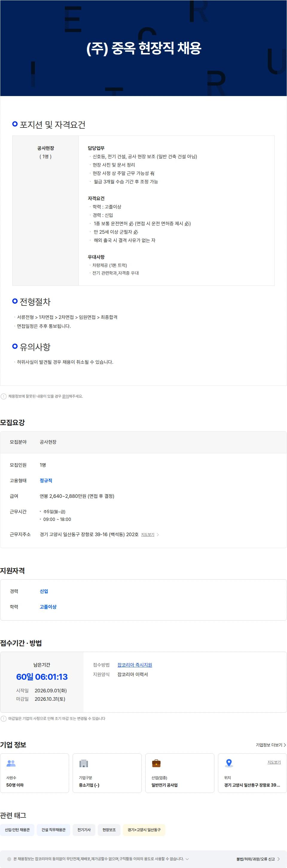Click the deadline date 2026.10.31(토)
This screenshot has width=287, height=868.
point(50,699)
